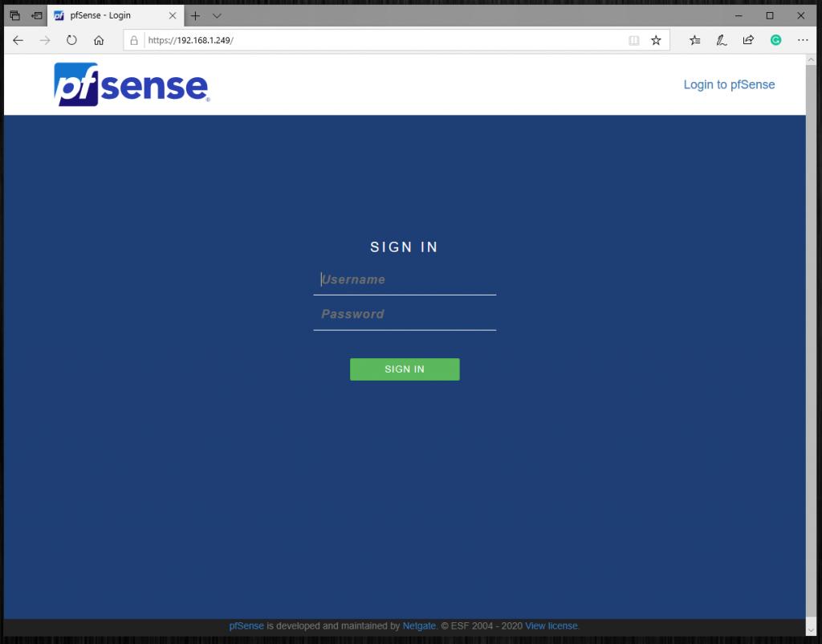
Task: Click the pfSense logo
Action: [x=132, y=84]
